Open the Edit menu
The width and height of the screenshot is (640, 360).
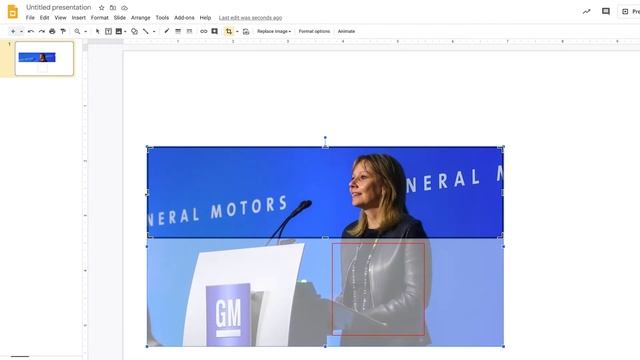44,18
